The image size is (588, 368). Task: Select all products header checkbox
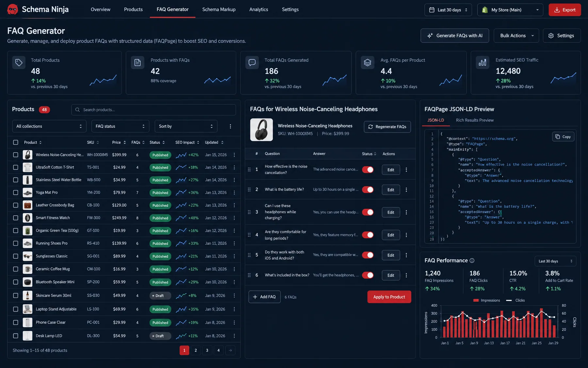(x=16, y=142)
